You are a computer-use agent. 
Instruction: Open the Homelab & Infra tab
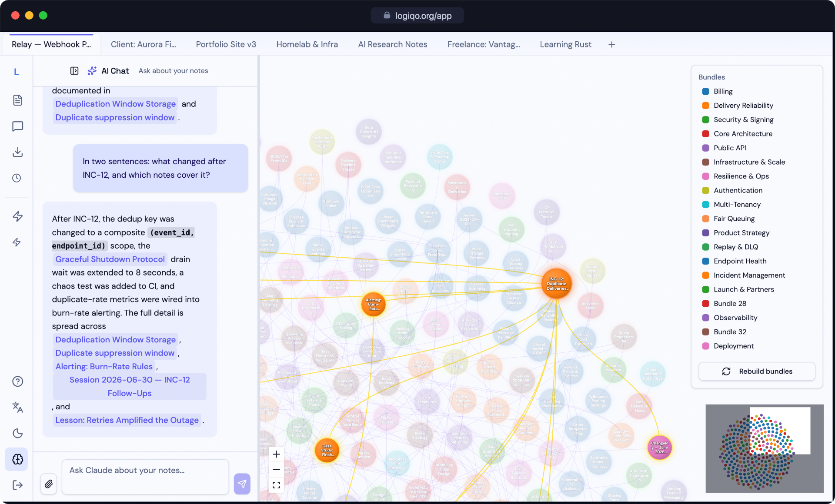click(x=307, y=44)
